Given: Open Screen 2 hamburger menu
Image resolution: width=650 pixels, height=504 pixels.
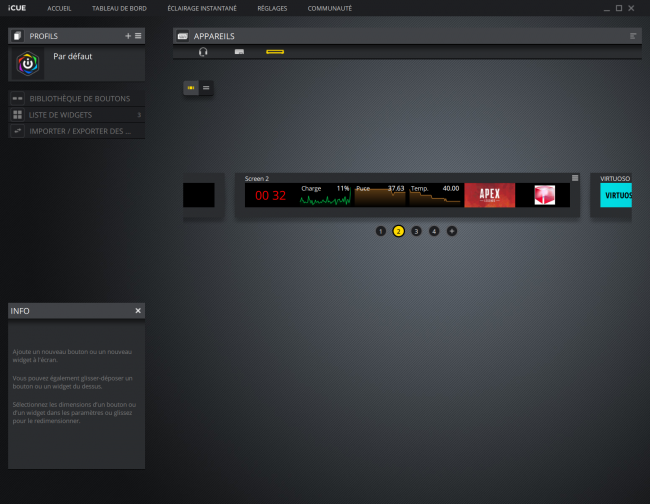Looking at the screenshot, I should [574, 178].
